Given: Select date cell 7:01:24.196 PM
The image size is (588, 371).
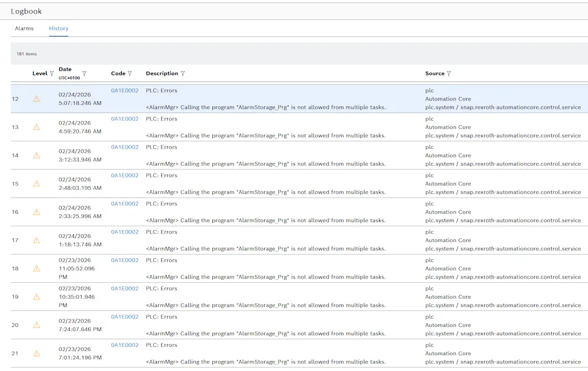Looking at the screenshot, I should [x=80, y=353].
